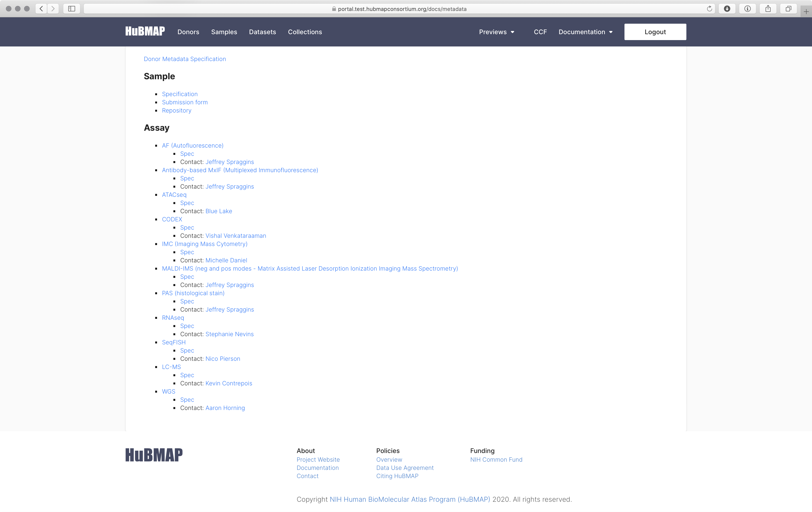Follow the Sample Submission form link
This screenshot has height=512, width=812.
(185, 102)
